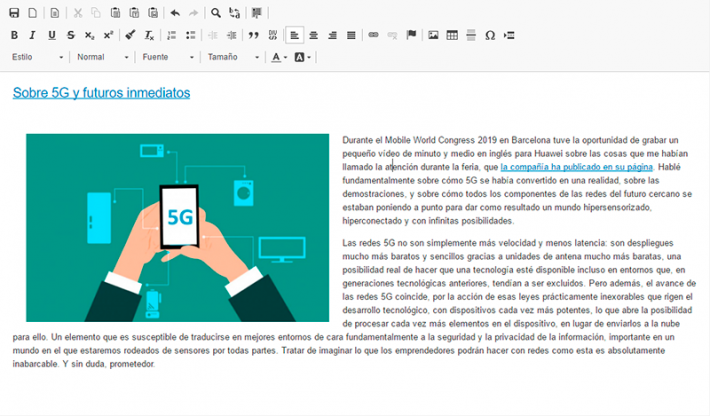Viewport: 710px width, 416px height.
Task: Toggle Bold formatting
Action: (14, 35)
